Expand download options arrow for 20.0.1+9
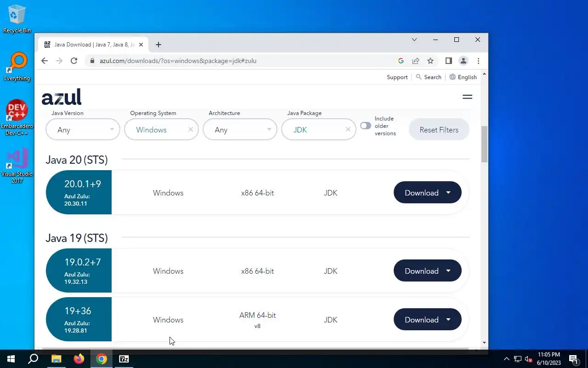This screenshot has width=588, height=368. click(448, 193)
